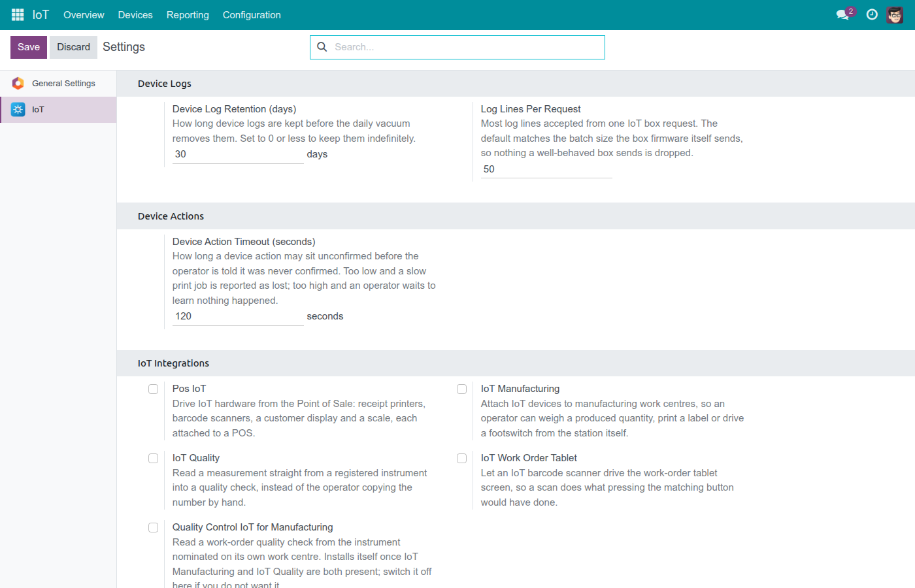This screenshot has height=588, width=915.
Task: Discard the settings changes
Action: pyautogui.click(x=73, y=47)
